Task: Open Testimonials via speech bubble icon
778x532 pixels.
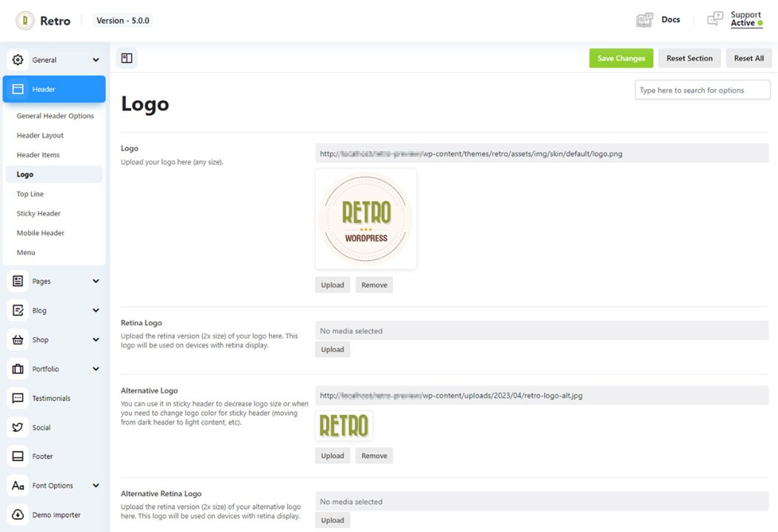Action: point(17,398)
